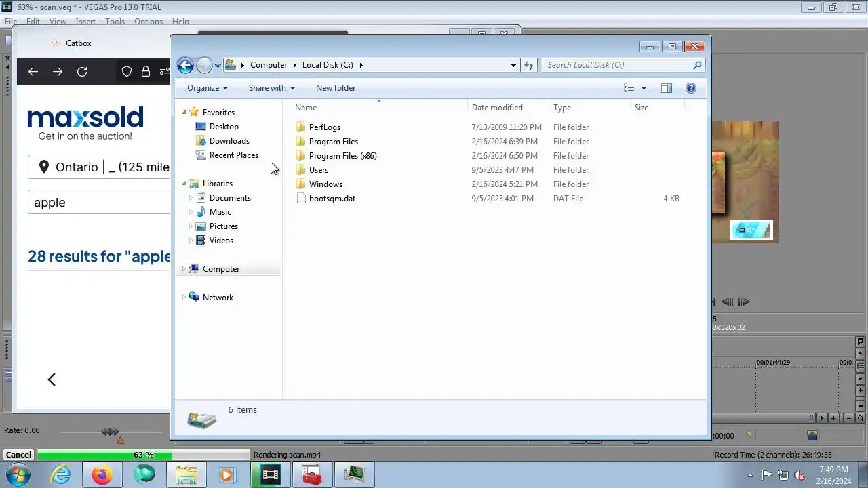Open the Options menu in VEGAS Pro
The height and width of the screenshot is (488, 868).
pos(149,22)
